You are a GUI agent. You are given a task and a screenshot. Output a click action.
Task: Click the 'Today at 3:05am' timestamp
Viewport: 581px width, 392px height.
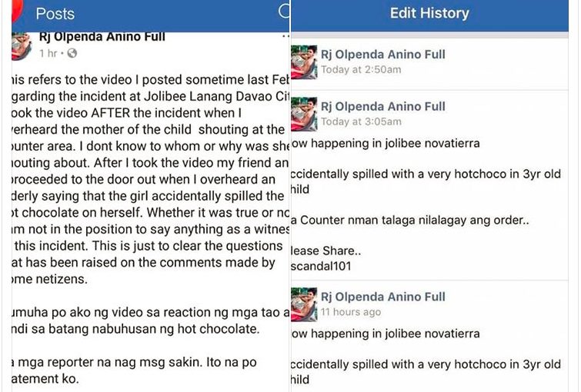pos(361,121)
